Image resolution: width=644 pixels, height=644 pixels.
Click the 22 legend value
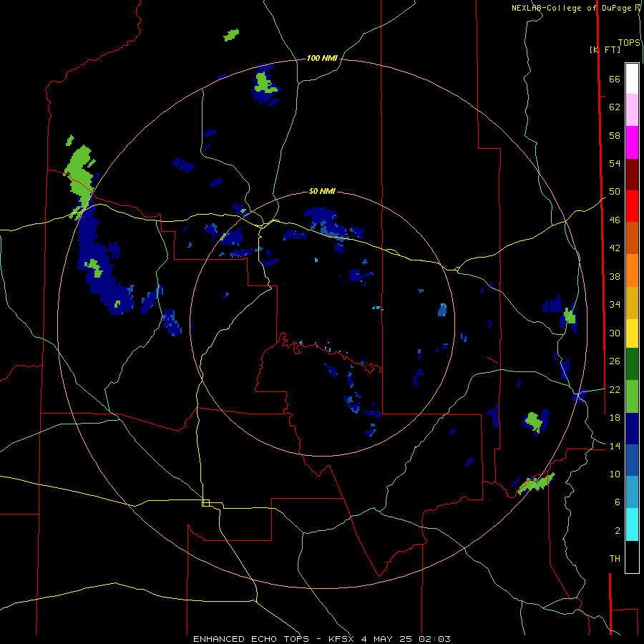(x=615, y=389)
